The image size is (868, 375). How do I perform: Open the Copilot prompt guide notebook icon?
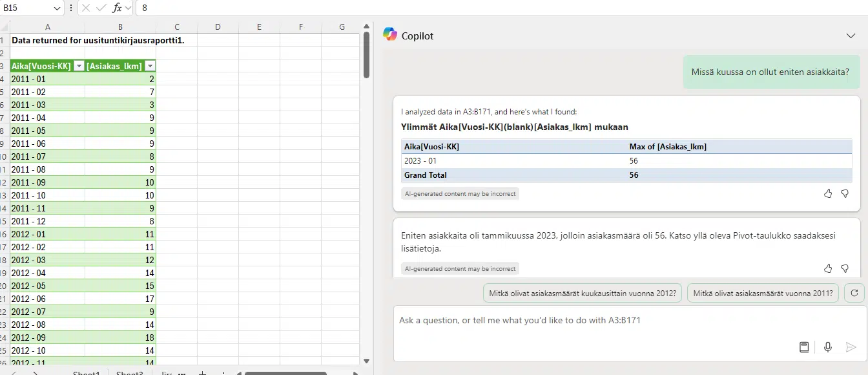coord(804,347)
